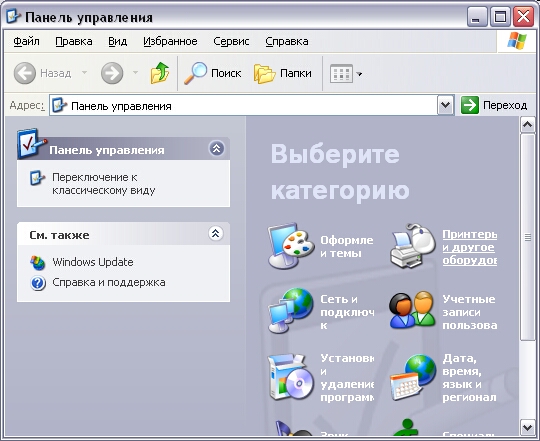Click the vertical scrollbar up arrow
Viewport: 540px width, 441px height.
point(528,125)
